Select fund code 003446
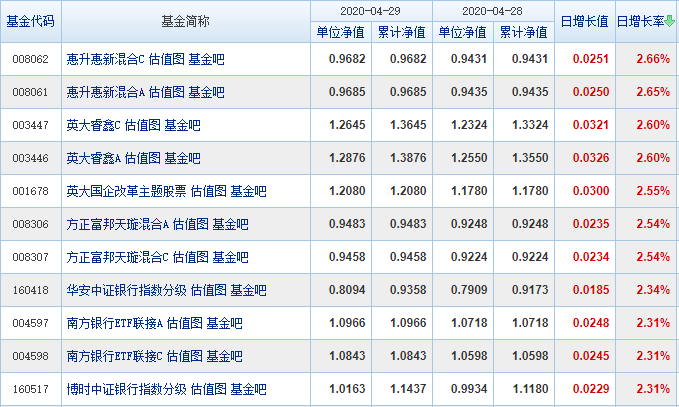 click(30, 158)
